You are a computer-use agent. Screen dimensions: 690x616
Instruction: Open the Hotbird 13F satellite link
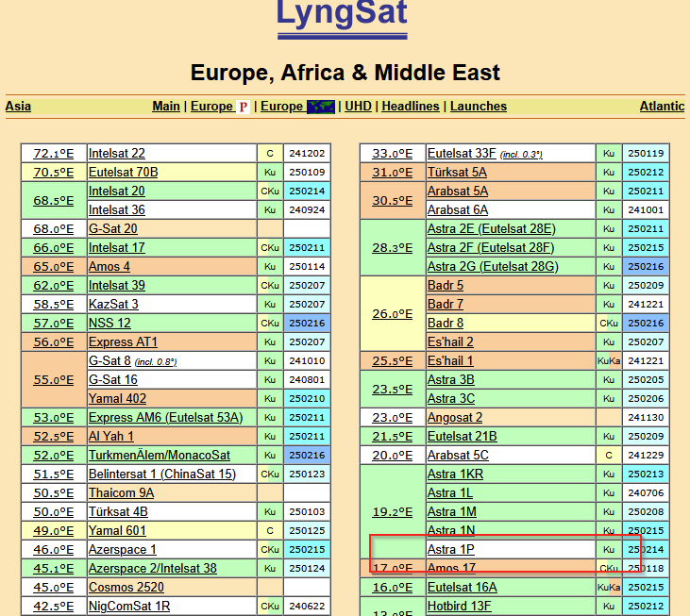[460, 607]
